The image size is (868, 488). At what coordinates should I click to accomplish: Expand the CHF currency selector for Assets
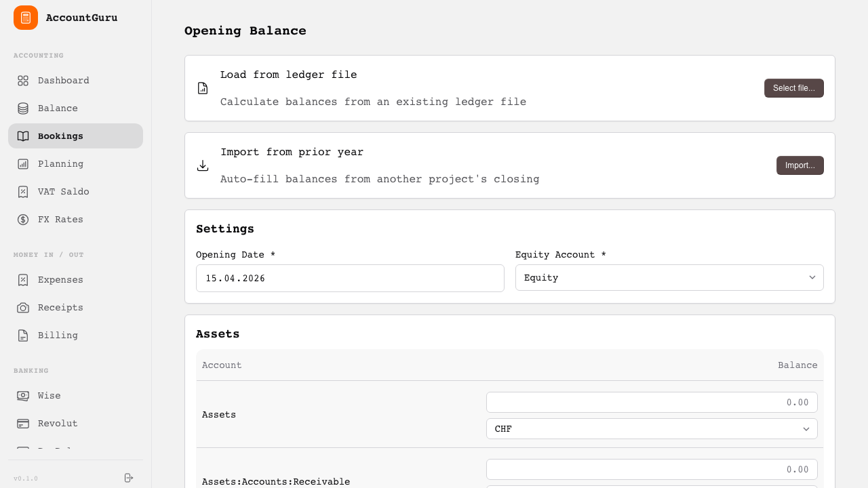(x=651, y=428)
